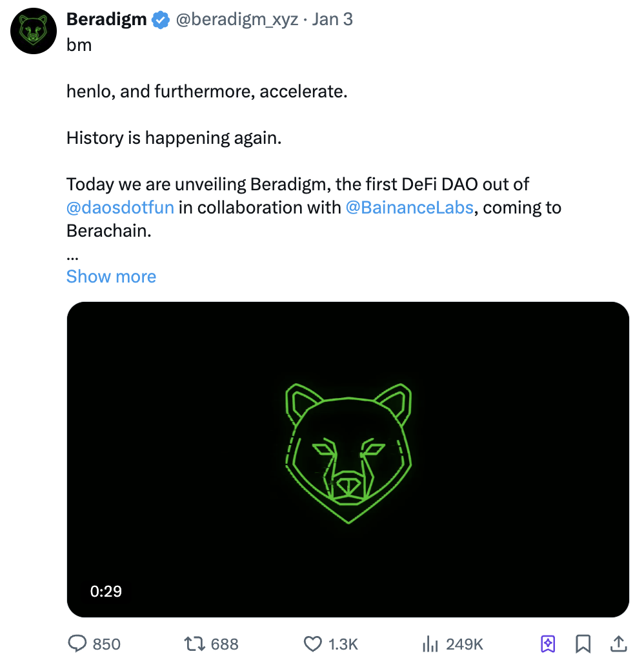Visit the @BainanceLabs mention
Image resolution: width=644 pixels, height=667 pixels.
pos(409,208)
